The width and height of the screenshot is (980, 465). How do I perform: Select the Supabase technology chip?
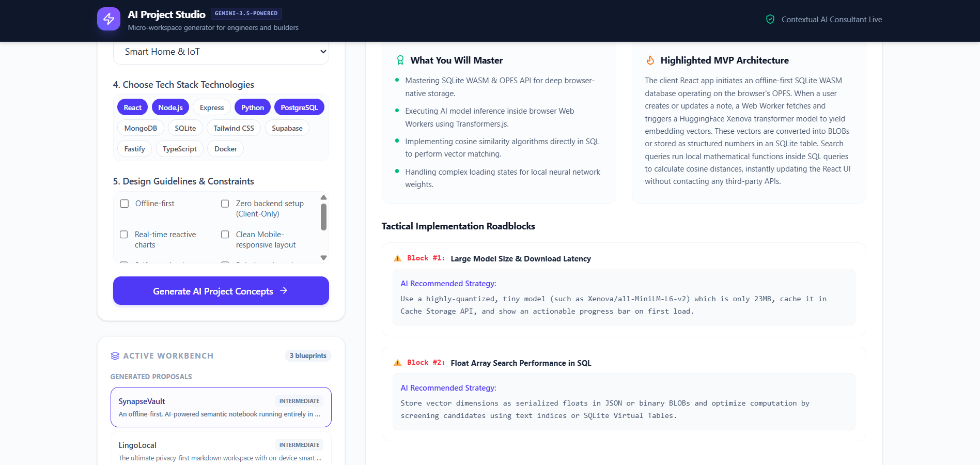pyautogui.click(x=287, y=128)
